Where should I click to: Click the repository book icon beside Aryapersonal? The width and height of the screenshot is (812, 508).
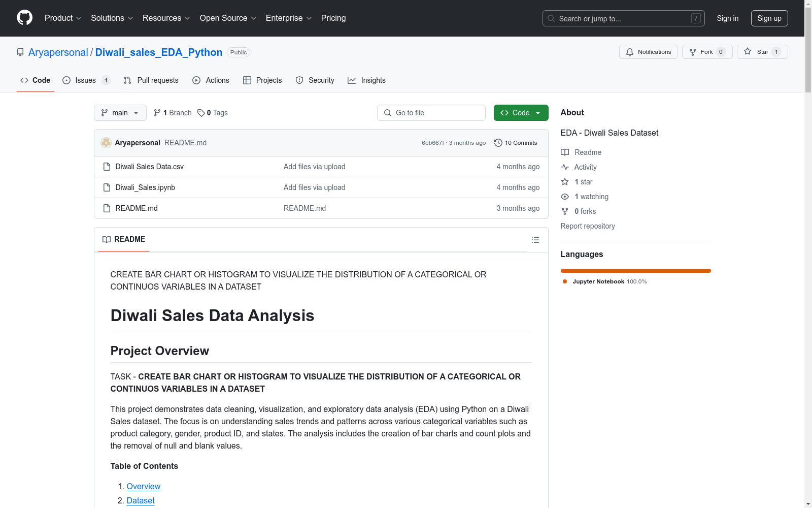[20, 52]
